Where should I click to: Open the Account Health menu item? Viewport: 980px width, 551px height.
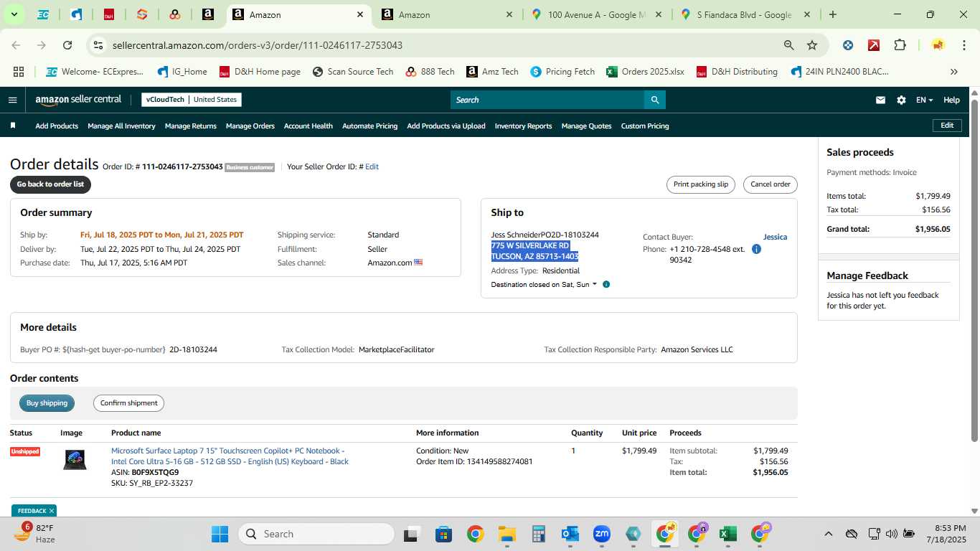coord(308,126)
